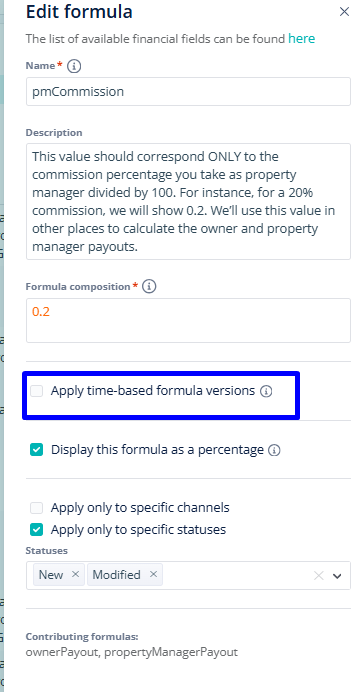This screenshot has width=363, height=692.
Task: Remove the New status tag
Action: (x=75, y=574)
